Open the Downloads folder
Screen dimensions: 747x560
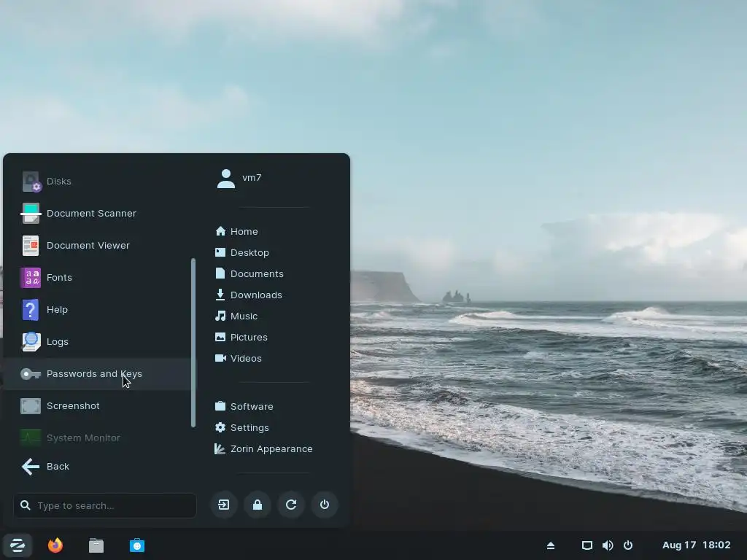(249, 295)
